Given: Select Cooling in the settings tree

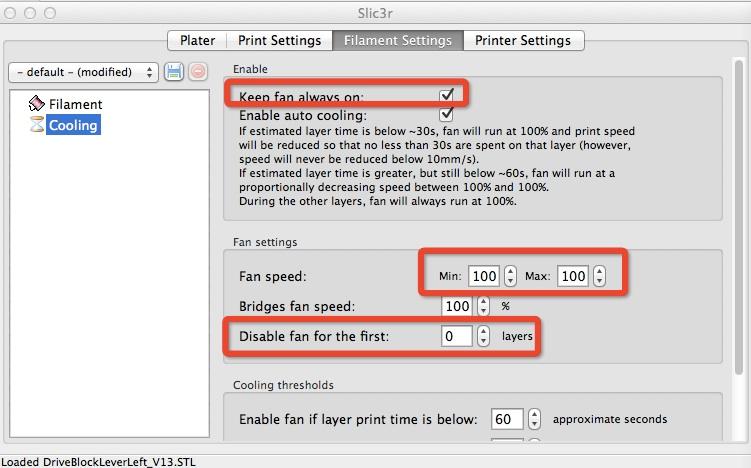Looking at the screenshot, I should click(x=73, y=125).
